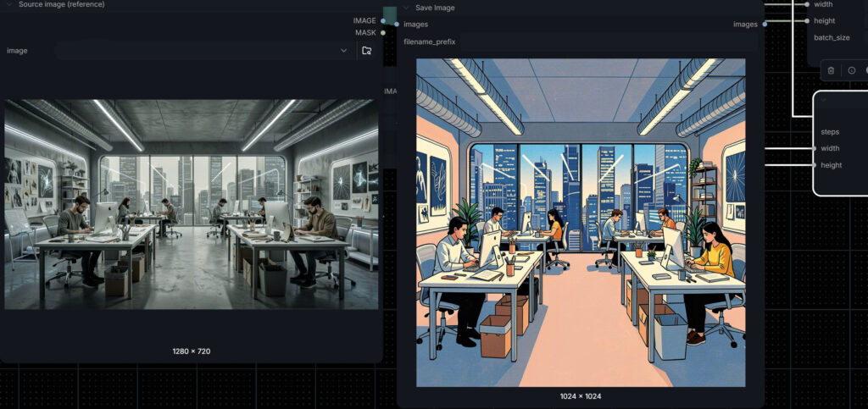Image resolution: width=868 pixels, height=409 pixels.
Task: Click the height input socket above batch_size
Action: coord(807,21)
